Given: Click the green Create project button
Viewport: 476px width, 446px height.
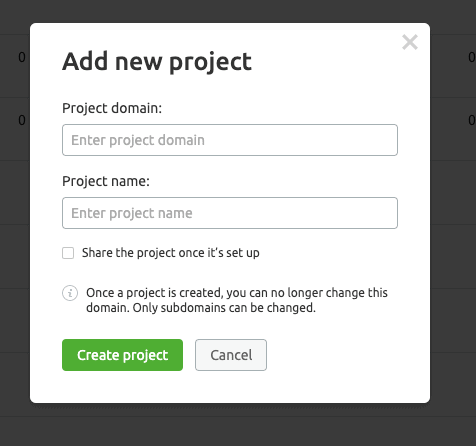Looking at the screenshot, I should [122, 355].
